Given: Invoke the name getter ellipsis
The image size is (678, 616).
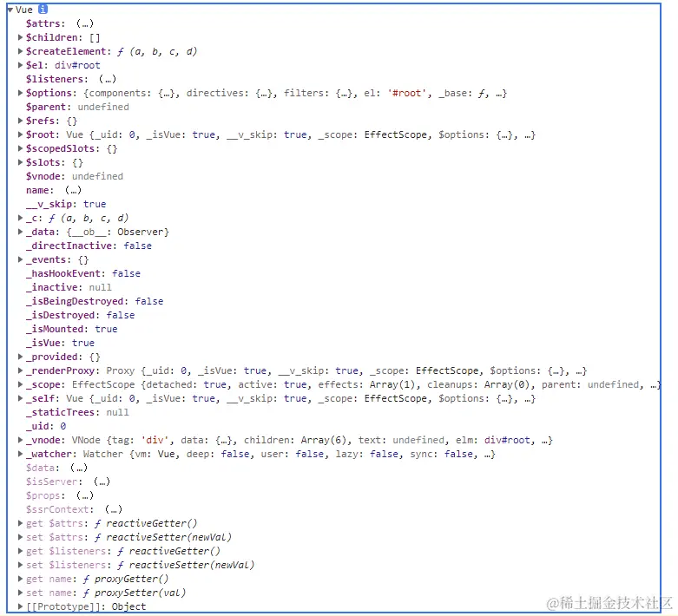Looking at the screenshot, I should pos(73,190).
